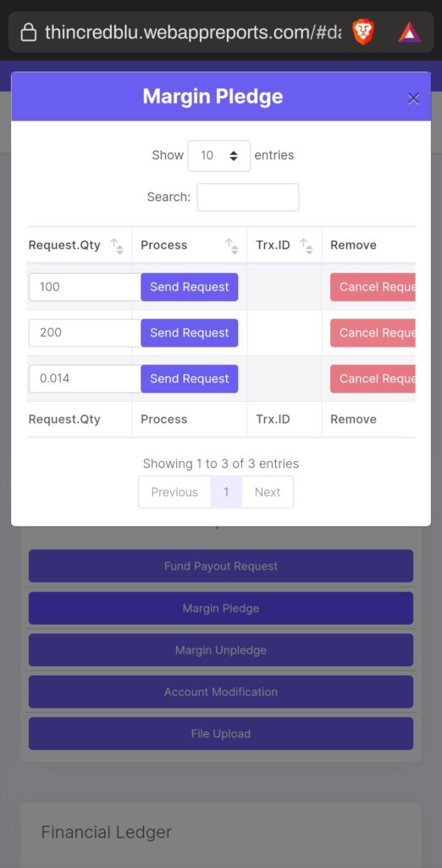
Task: Send Request for quantity 100
Action: [189, 287]
